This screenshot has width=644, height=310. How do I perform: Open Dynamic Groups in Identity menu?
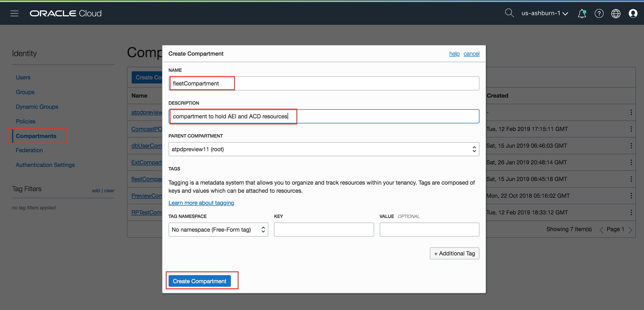37,107
